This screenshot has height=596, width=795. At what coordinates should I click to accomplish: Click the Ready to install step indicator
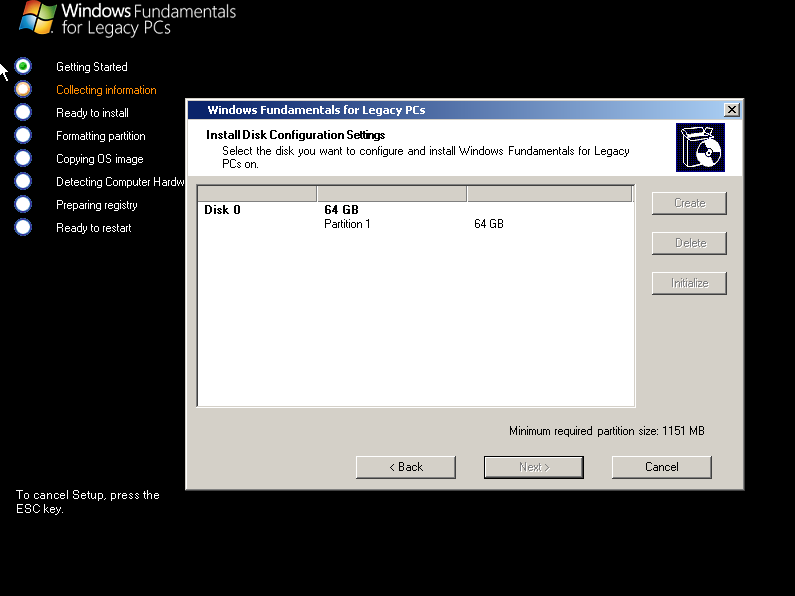(23, 112)
